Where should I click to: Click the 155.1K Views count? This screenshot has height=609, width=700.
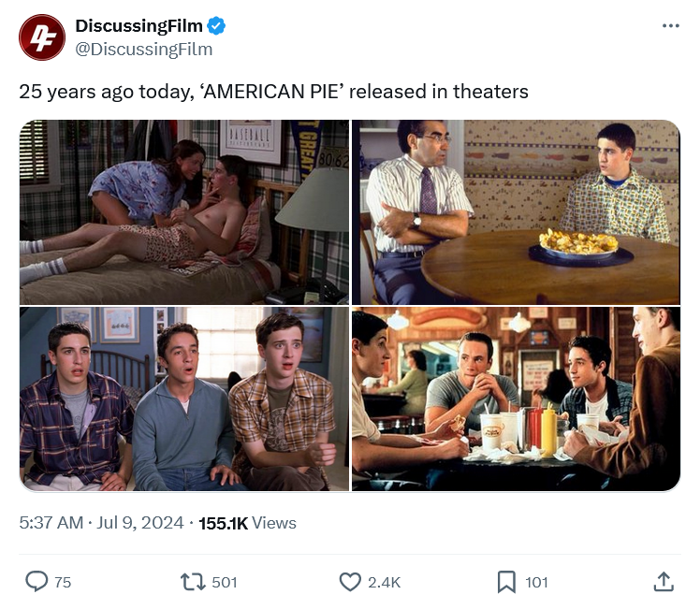click(x=247, y=523)
